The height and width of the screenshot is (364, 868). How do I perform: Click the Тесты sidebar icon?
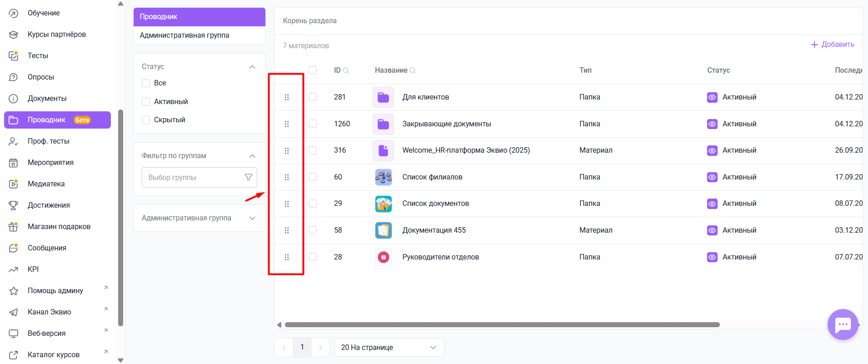(x=14, y=56)
